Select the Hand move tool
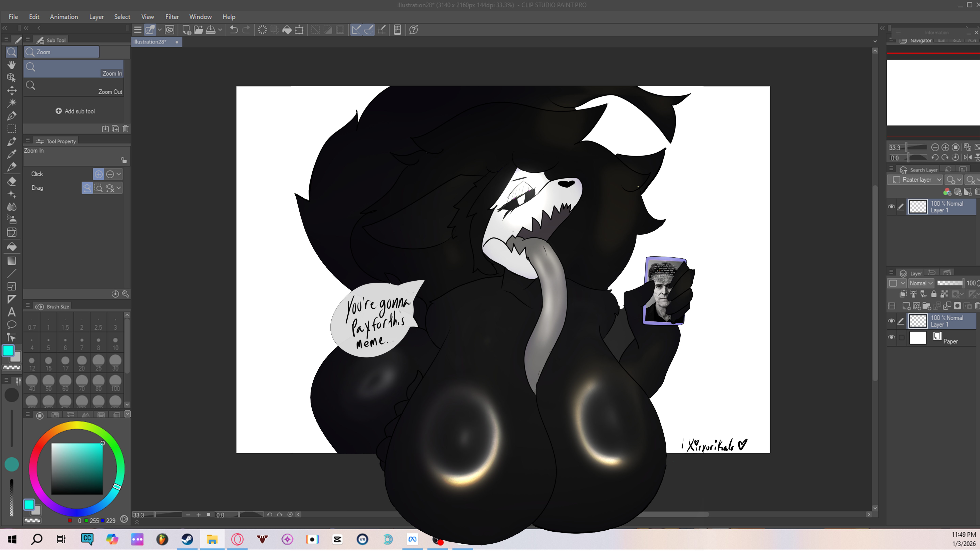 pos(11,65)
